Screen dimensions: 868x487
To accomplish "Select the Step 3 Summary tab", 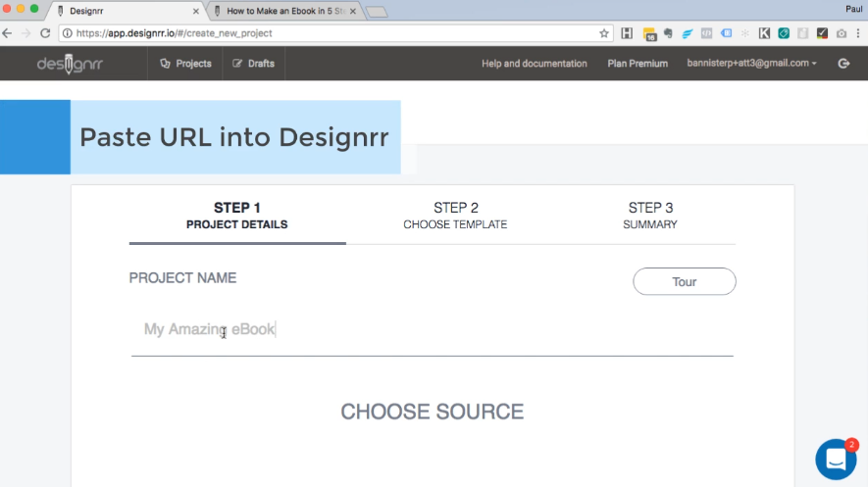I will point(650,216).
